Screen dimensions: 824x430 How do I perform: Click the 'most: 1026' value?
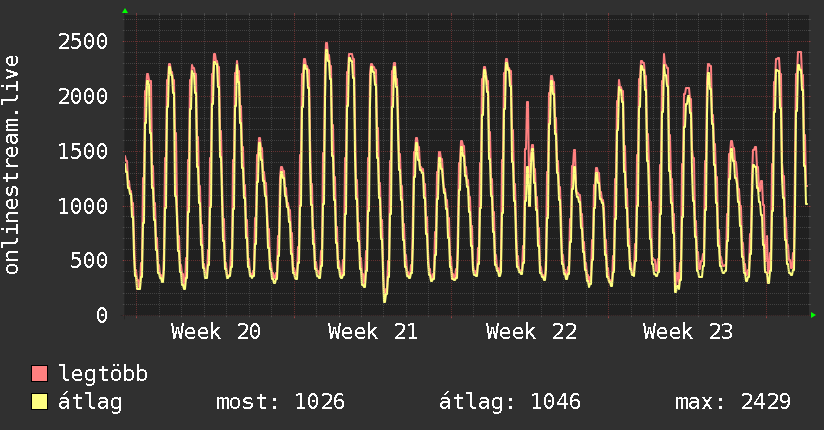[x=281, y=402]
